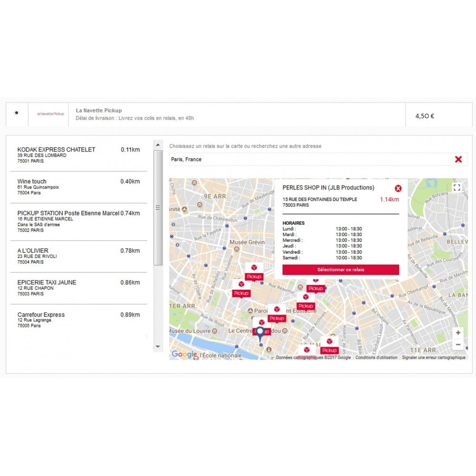Open Signaler une erreur cartographique link
The height and width of the screenshot is (476, 476).
coord(434,357)
